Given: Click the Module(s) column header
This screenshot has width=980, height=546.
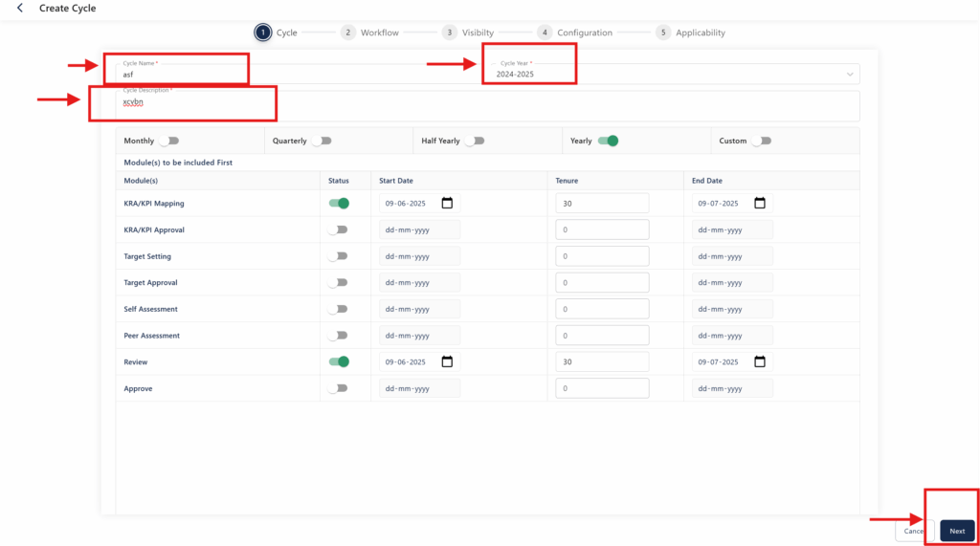Looking at the screenshot, I should [141, 181].
